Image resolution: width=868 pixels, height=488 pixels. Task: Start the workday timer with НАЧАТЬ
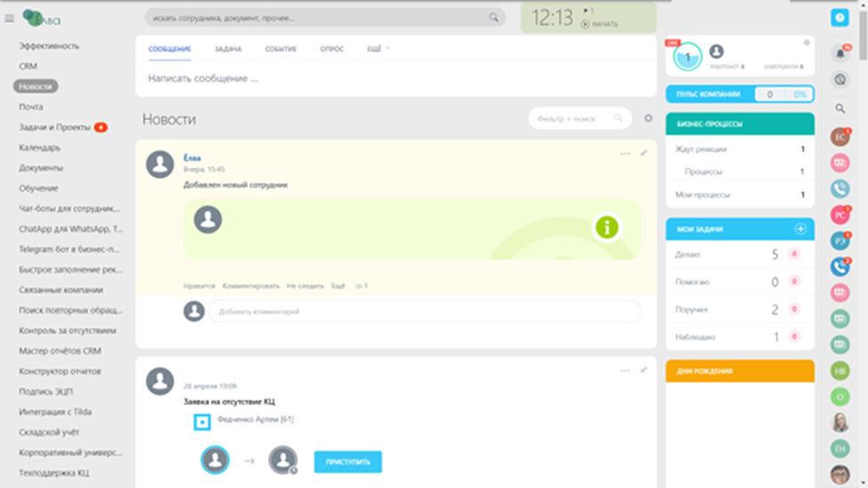599,24
